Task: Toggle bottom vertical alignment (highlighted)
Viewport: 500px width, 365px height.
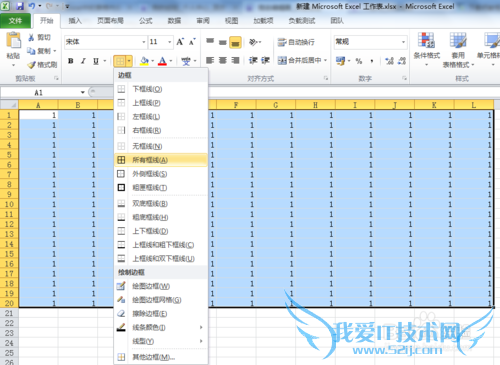Action: (235, 42)
